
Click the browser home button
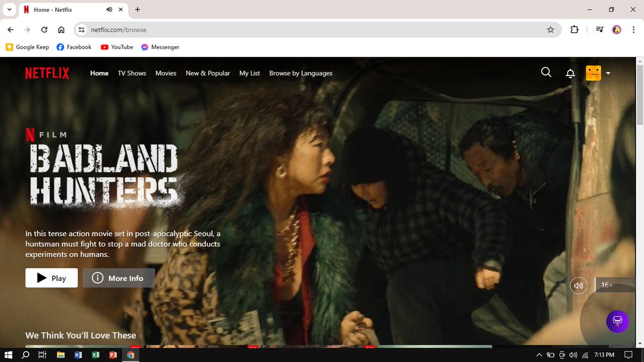click(61, 29)
